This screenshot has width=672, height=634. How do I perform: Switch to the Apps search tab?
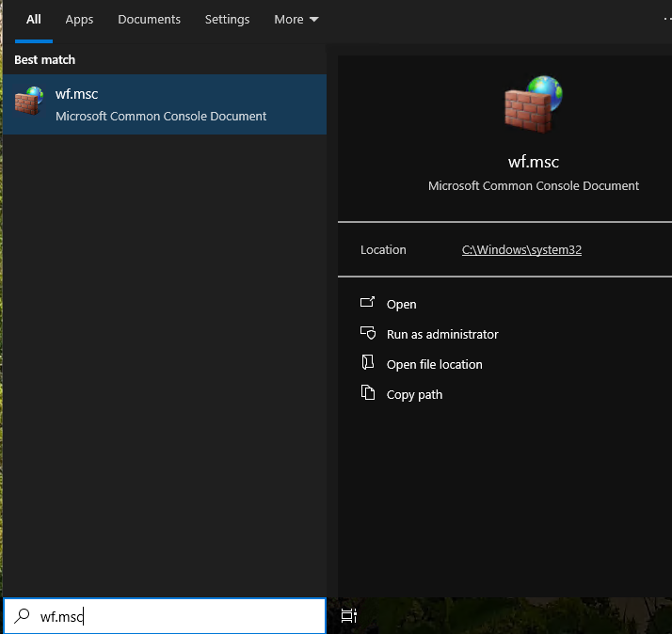pos(79,20)
